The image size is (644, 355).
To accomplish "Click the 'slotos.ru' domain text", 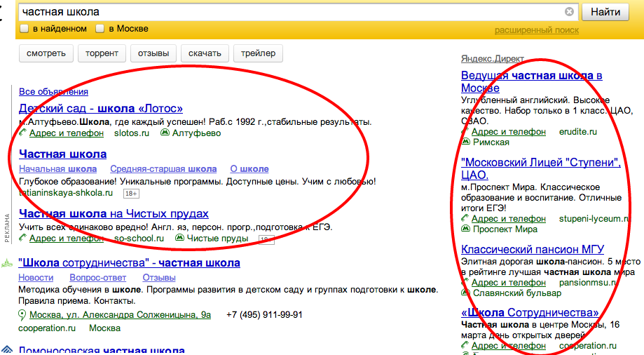I will [x=132, y=133].
